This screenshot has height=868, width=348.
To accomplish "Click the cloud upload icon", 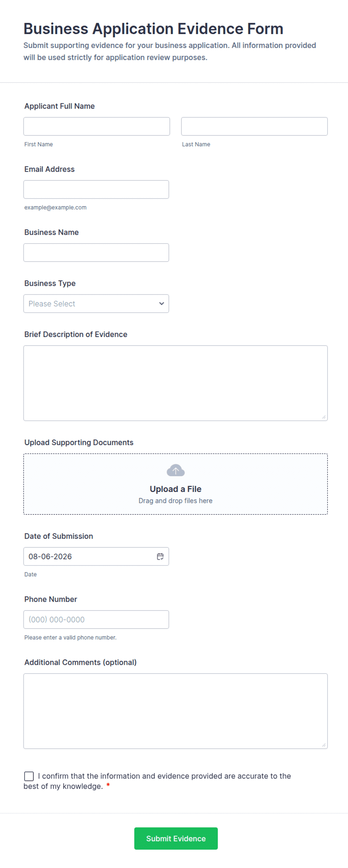I will click(175, 470).
